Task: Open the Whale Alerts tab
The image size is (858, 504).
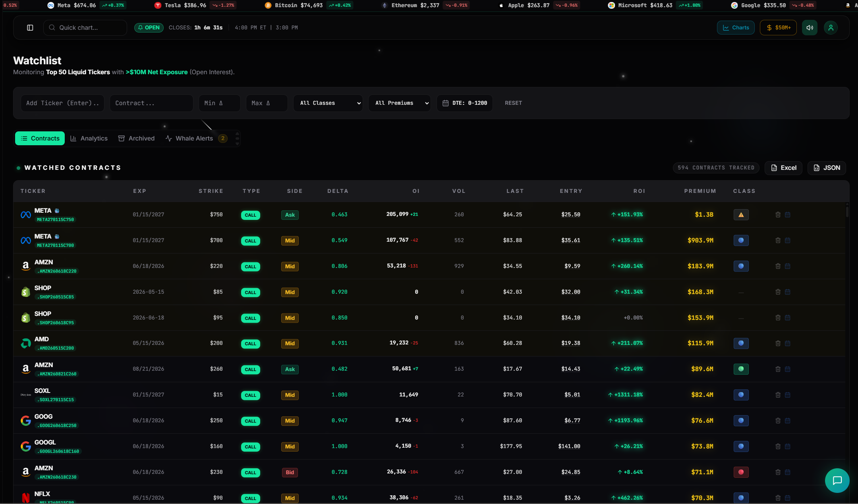Action: coord(196,139)
